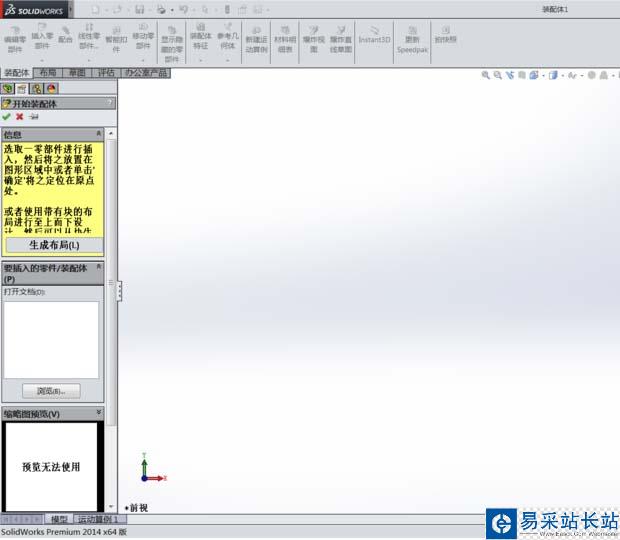Screen dimensions: 620x540
Task: Click Move Component (移动零部件) tool
Action: click(143, 36)
